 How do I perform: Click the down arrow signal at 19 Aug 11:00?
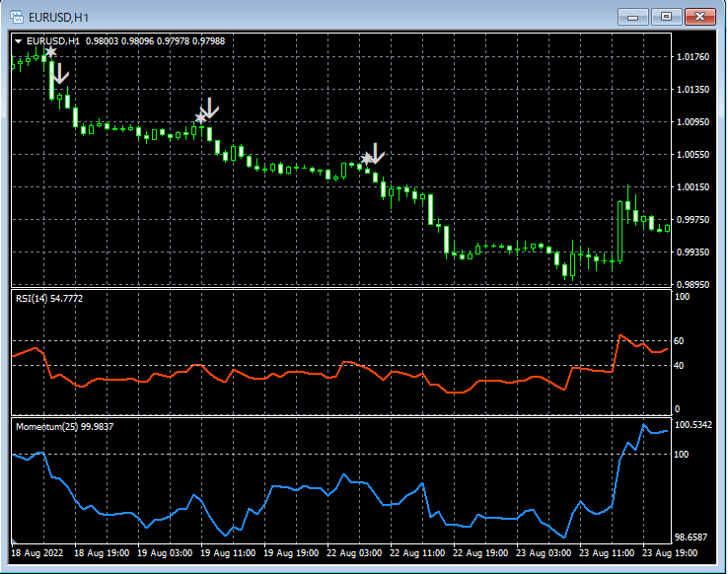pyautogui.click(x=210, y=108)
